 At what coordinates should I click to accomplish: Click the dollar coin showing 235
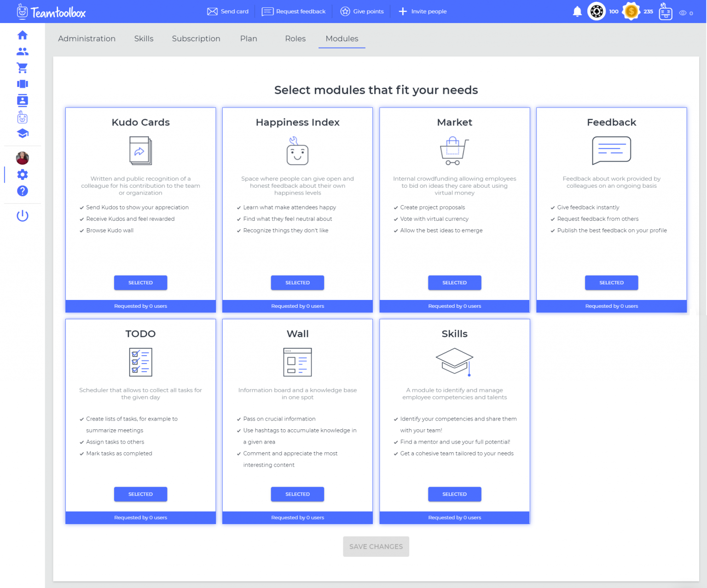point(631,11)
